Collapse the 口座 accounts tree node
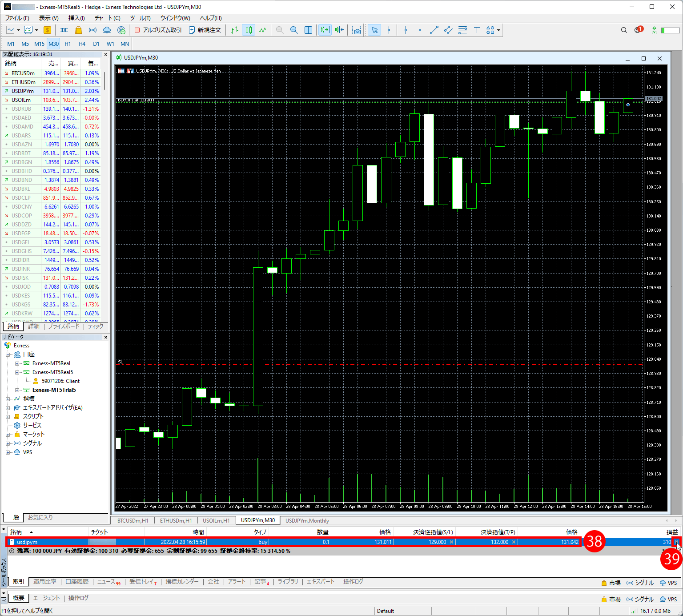Screen dimensions: 683x616 tap(8, 354)
